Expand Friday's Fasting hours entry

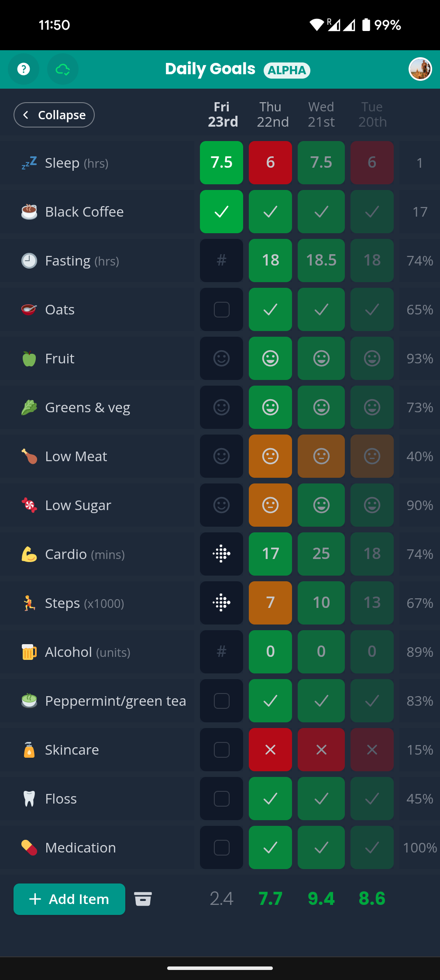tap(221, 260)
